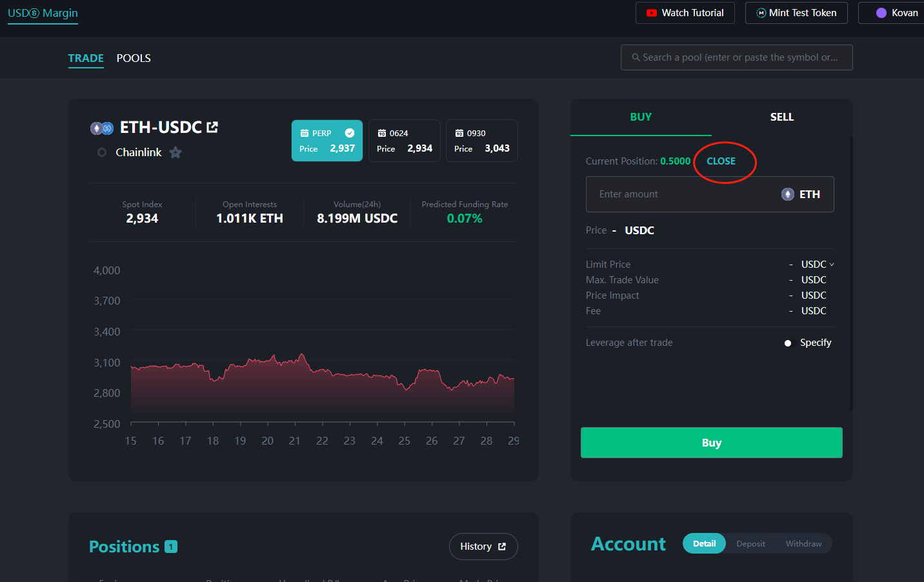The width and height of the screenshot is (924, 582).
Task: Click the ETH-USDC token pair icon
Action: [x=102, y=128]
